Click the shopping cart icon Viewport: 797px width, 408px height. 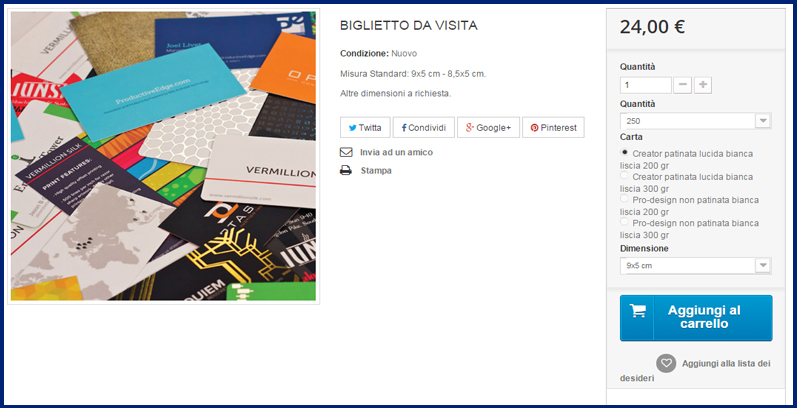638,311
